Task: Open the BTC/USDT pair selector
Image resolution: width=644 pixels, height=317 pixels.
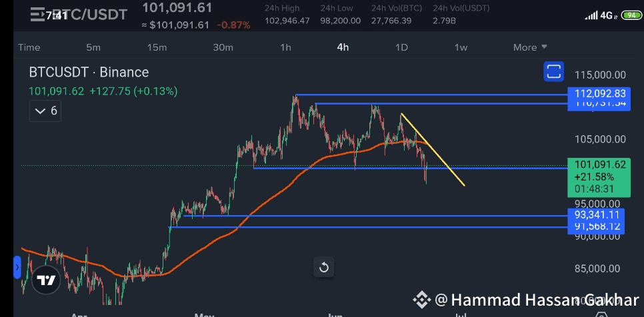Action: 91,15
